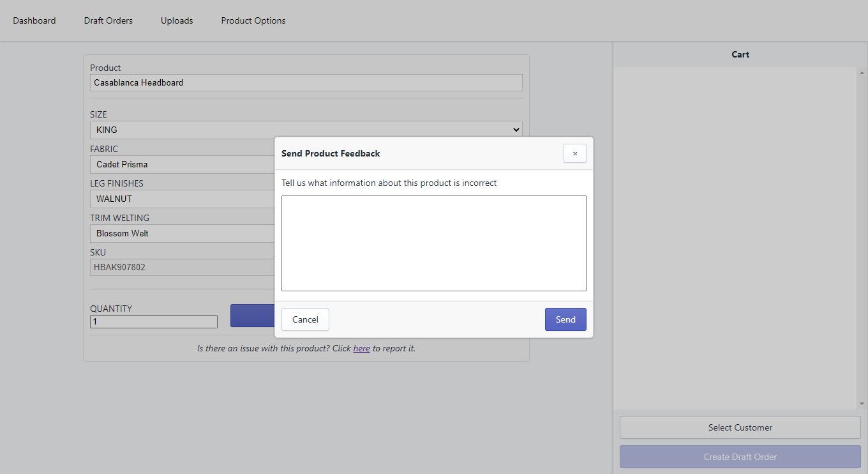Image resolution: width=868 pixels, height=474 pixels.
Task: Click the Create Draft Order button
Action: point(740,457)
